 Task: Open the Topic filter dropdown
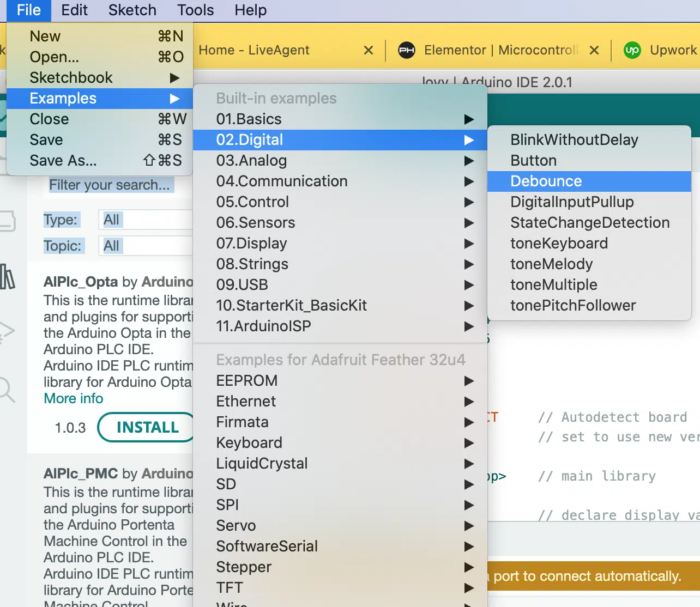146,246
